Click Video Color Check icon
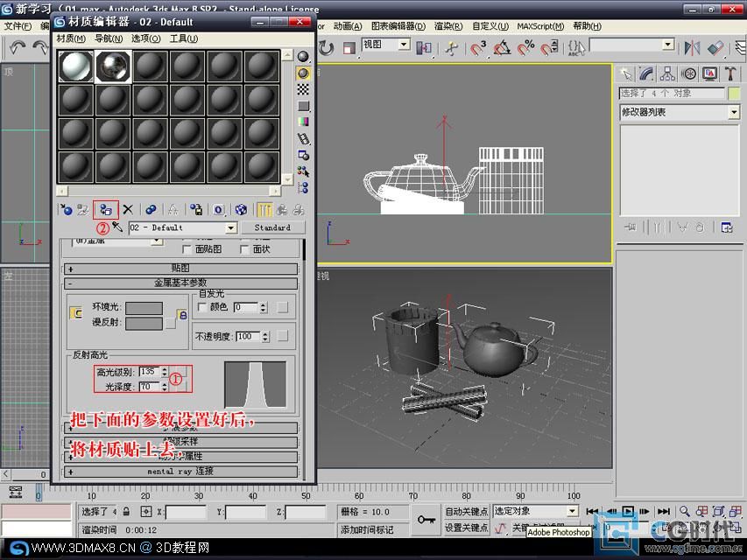This screenshot has width=747, height=560. pos(303,122)
